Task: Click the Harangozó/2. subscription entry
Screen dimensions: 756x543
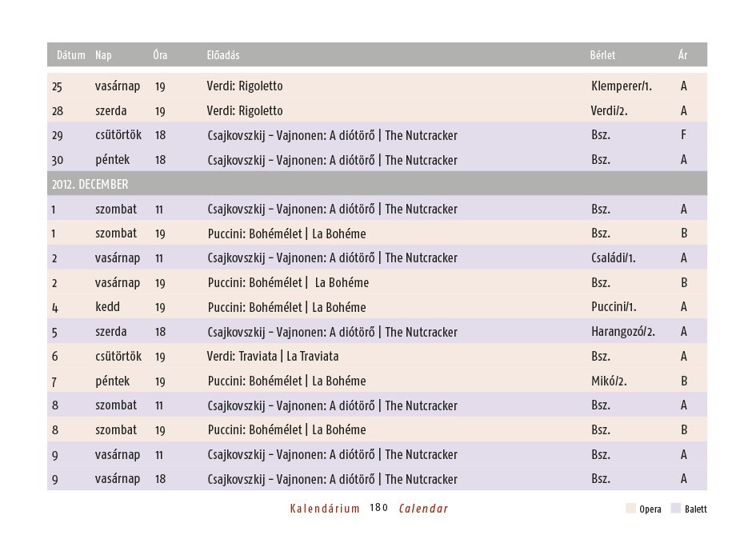Action: (x=623, y=332)
